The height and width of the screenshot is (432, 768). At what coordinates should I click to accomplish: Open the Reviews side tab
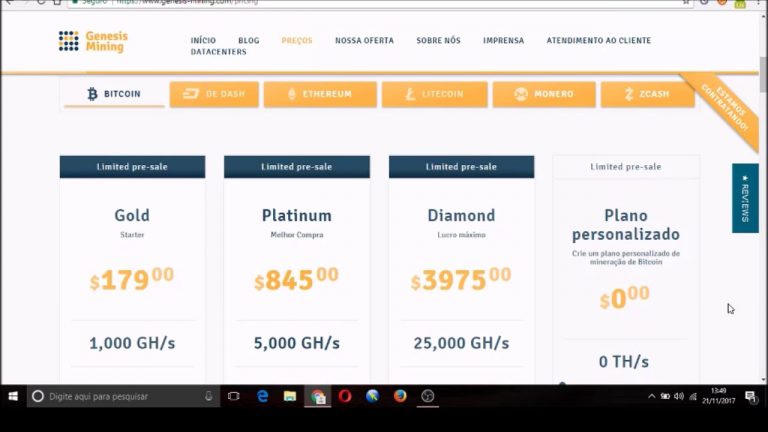coord(745,198)
